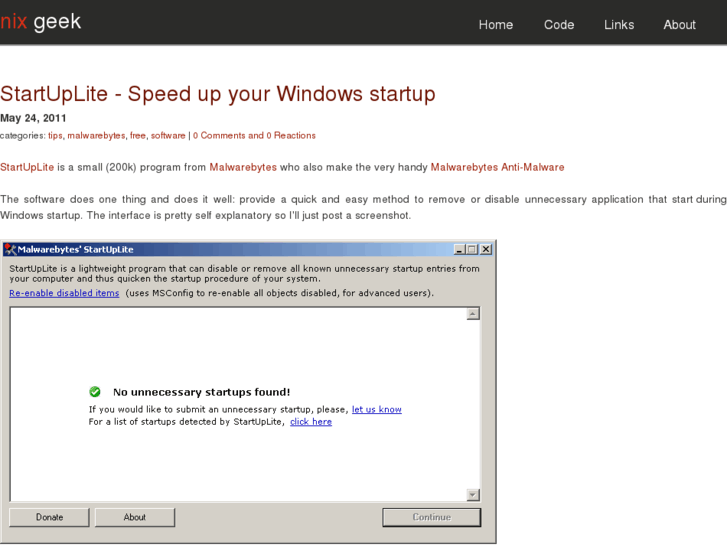This screenshot has width=727, height=545.
Task: Open the About button in StartUpLite
Action: pos(135,517)
